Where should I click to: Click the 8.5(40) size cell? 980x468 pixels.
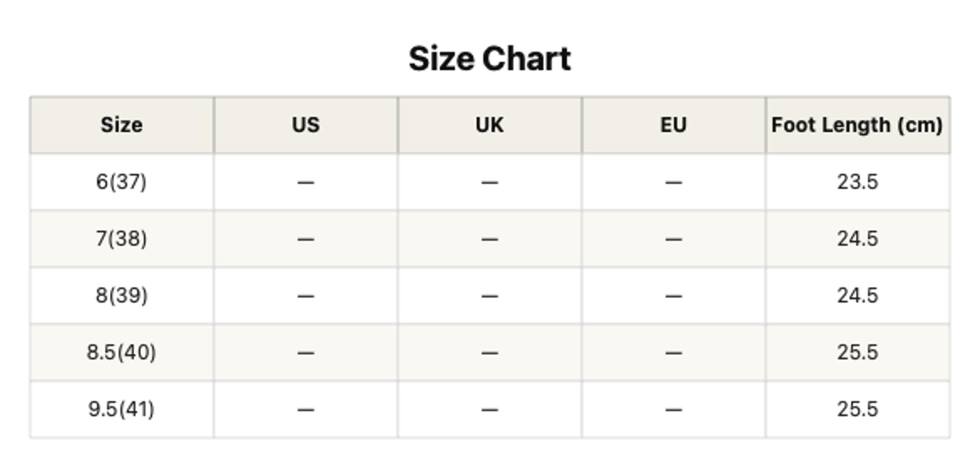[x=122, y=352]
